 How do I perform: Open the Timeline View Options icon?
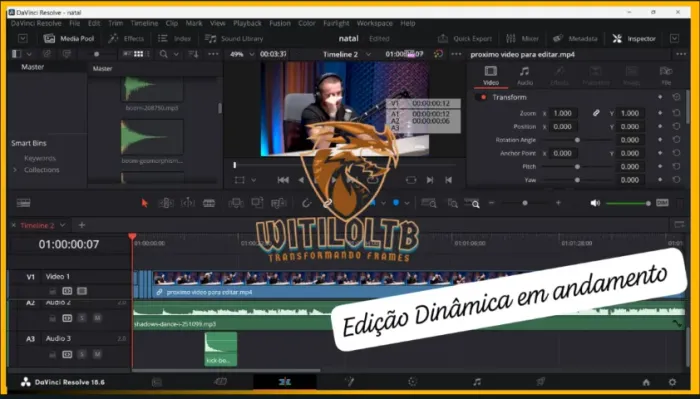(x=23, y=204)
